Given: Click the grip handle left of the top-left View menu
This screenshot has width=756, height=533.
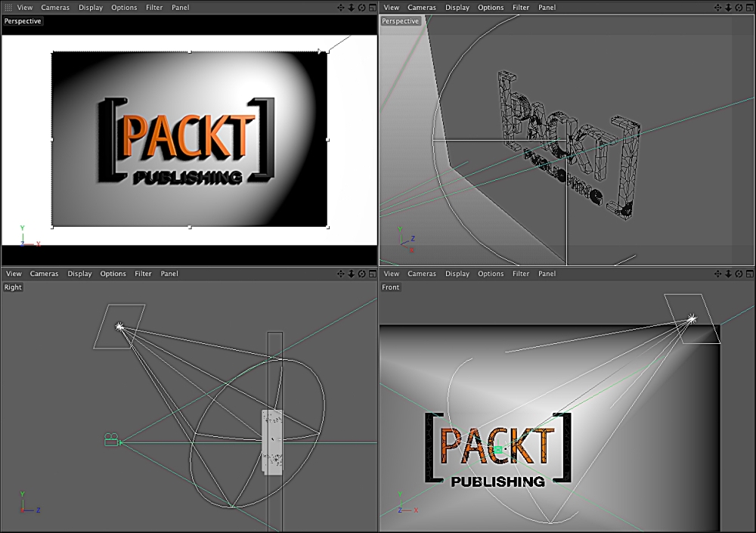Looking at the screenshot, I should [x=8, y=8].
